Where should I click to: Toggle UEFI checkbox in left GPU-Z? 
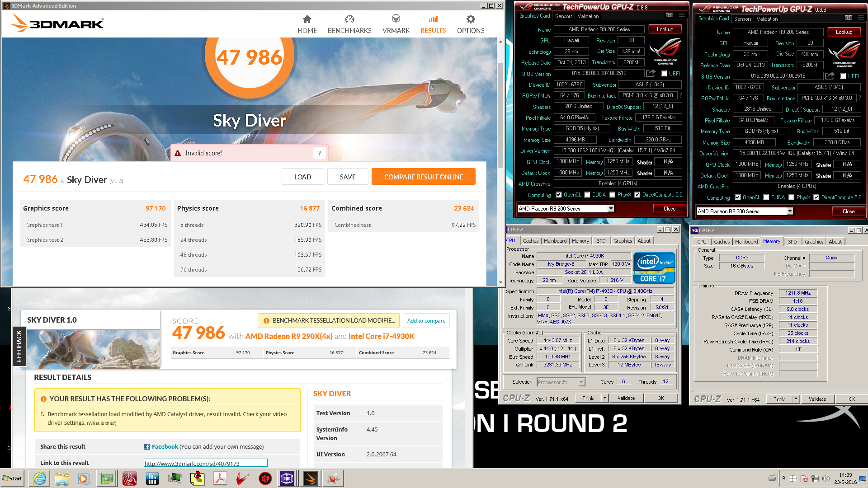[x=664, y=74]
